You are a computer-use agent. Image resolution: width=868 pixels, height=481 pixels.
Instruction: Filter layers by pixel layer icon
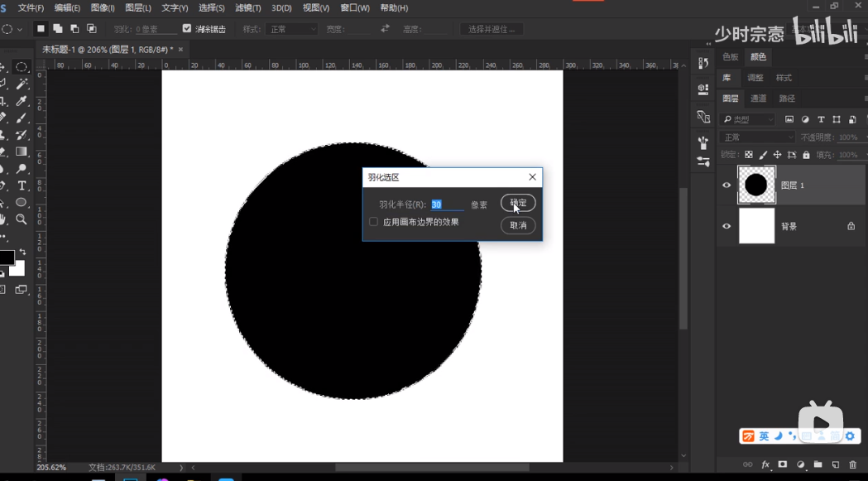pos(789,119)
